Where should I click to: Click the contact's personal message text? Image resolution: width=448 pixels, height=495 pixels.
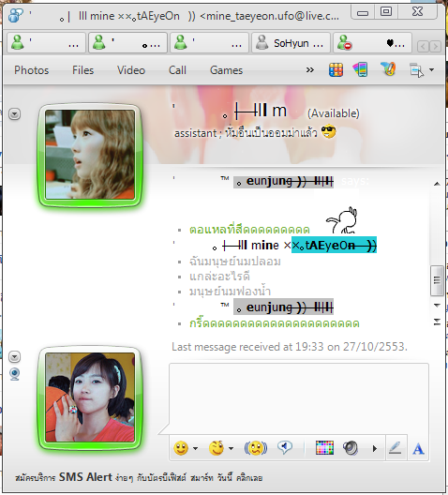pos(246,133)
